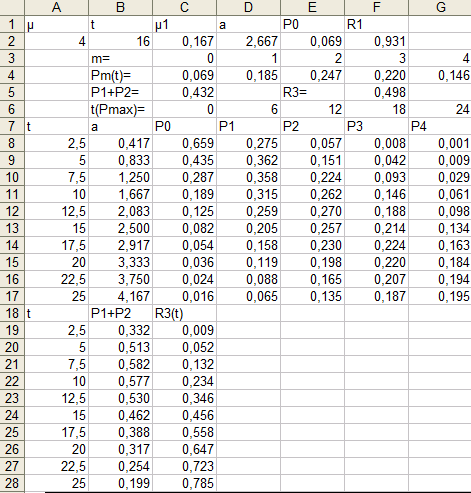Click cell B4 labeled Pm(t)=

(120, 75)
